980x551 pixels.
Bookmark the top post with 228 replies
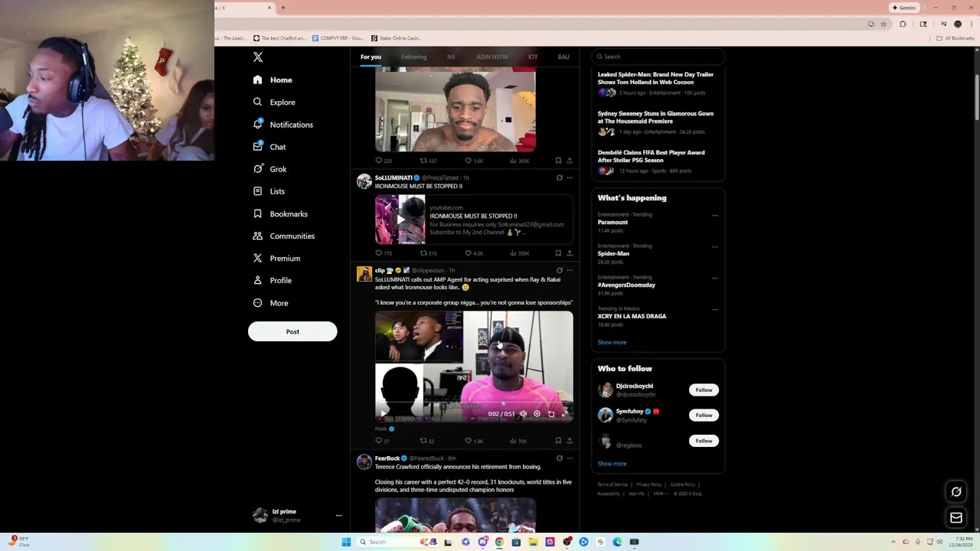558,161
